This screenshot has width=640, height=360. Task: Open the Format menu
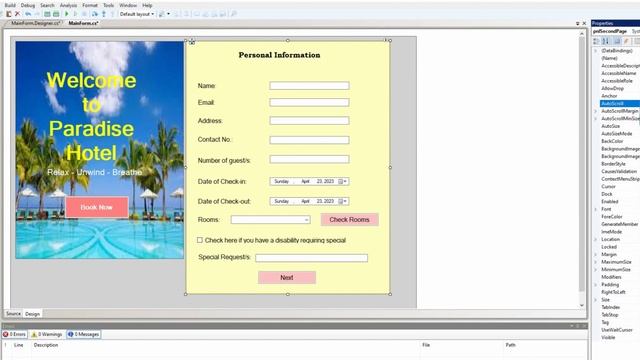coord(90,5)
